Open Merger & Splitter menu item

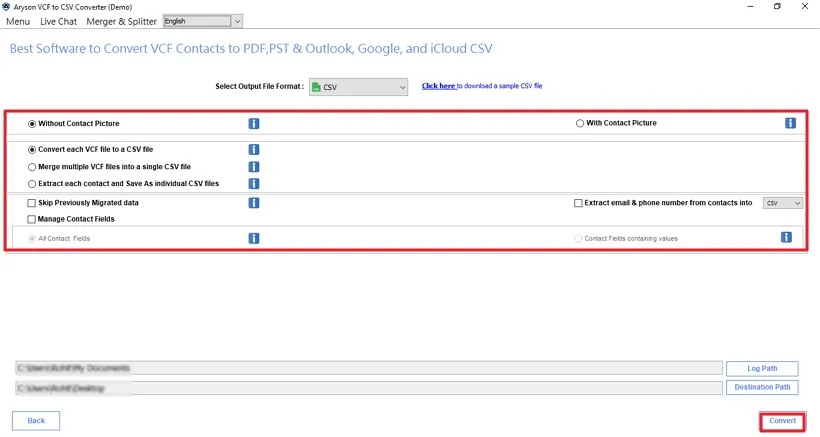point(121,21)
